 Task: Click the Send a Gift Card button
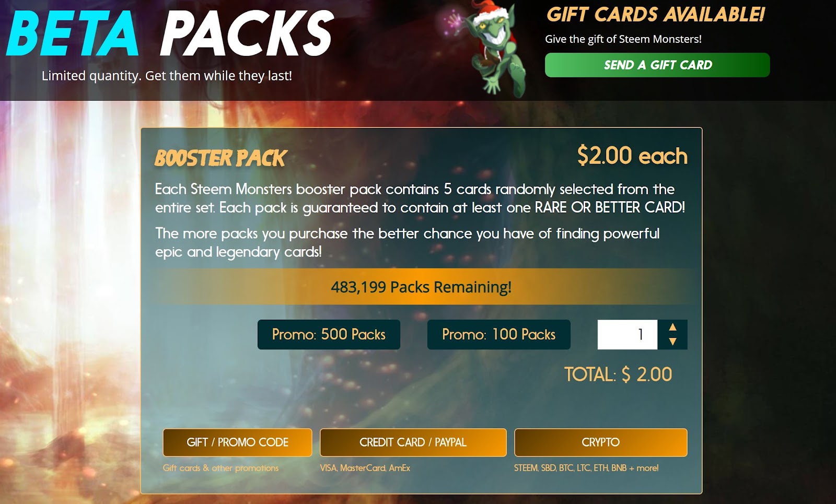pyautogui.click(x=657, y=65)
